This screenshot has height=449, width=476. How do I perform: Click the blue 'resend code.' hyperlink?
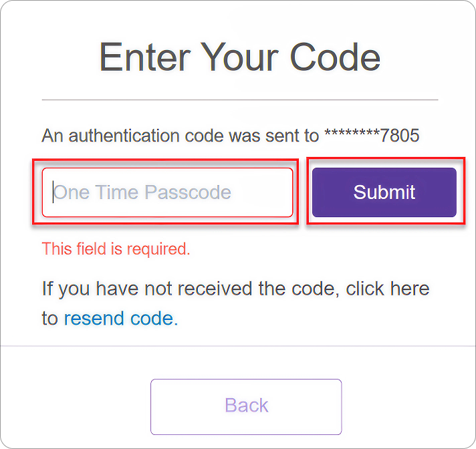[121, 319]
